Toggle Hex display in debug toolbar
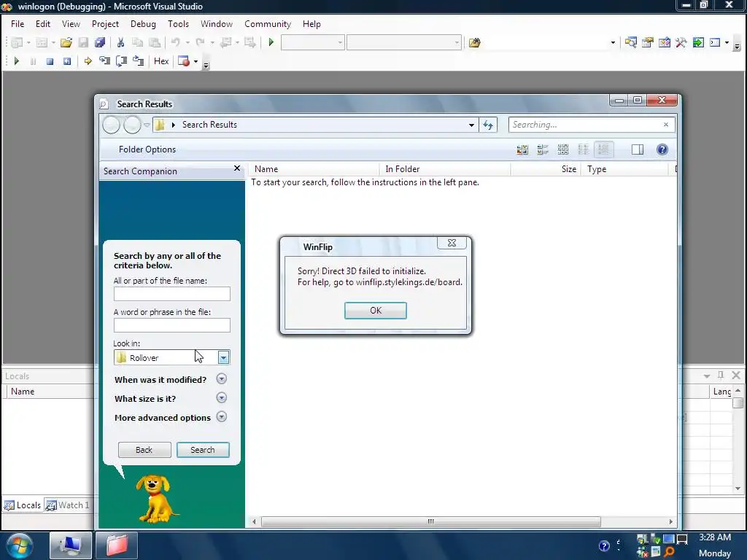 [161, 61]
